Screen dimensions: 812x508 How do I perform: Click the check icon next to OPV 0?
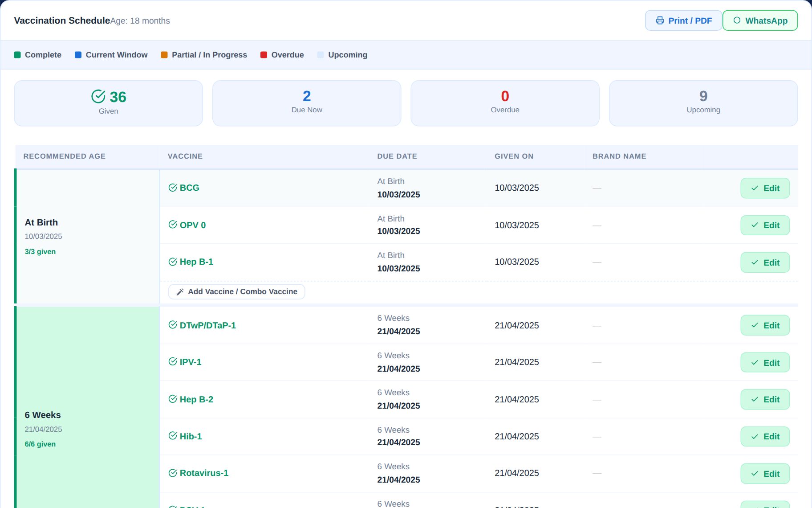[173, 225]
